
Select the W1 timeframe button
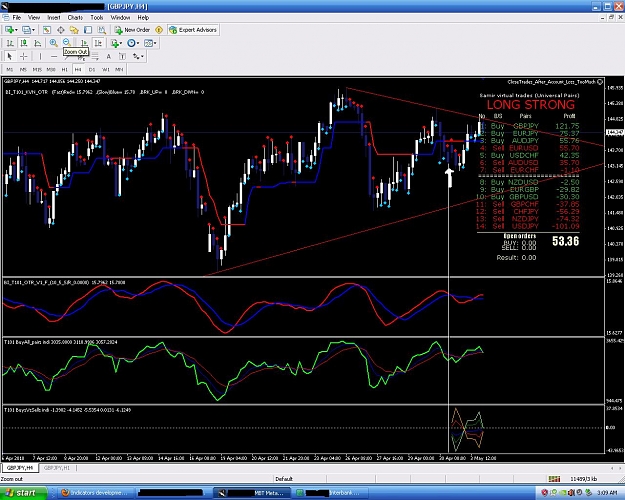point(106,69)
